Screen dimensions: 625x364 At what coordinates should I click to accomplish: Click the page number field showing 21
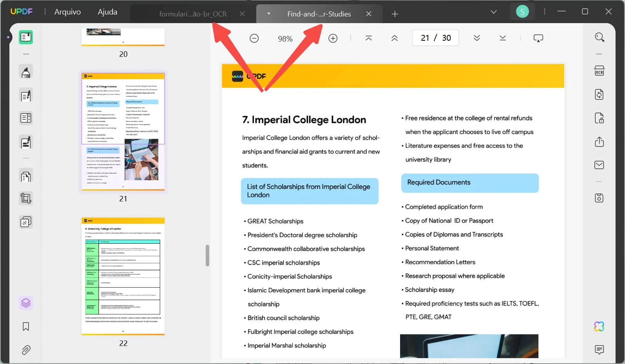(425, 38)
